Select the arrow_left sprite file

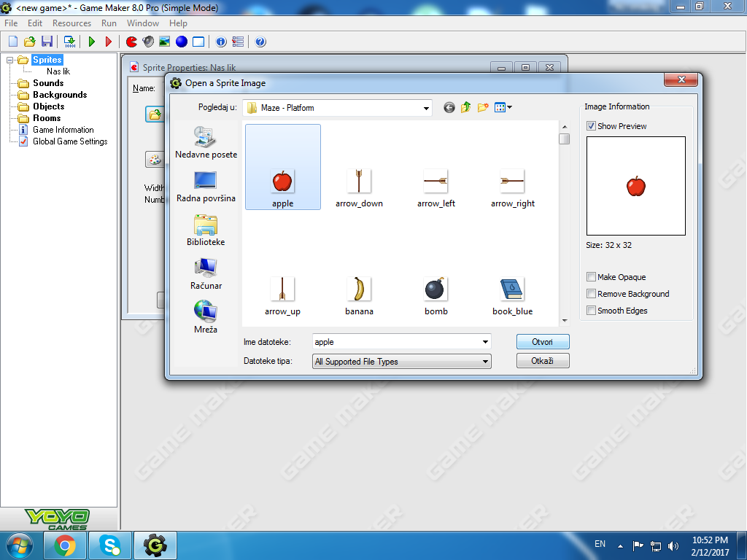click(x=436, y=189)
